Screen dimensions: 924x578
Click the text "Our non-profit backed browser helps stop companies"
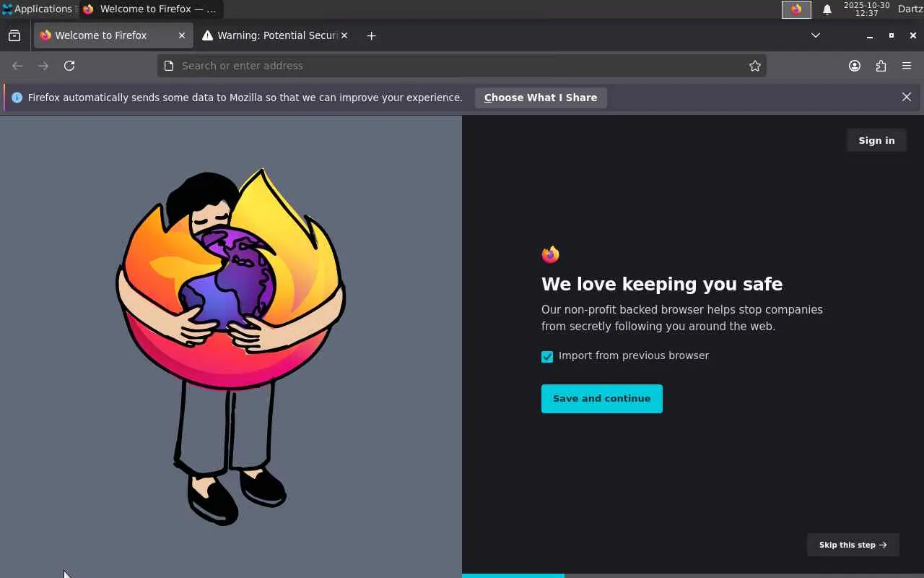coord(682,309)
